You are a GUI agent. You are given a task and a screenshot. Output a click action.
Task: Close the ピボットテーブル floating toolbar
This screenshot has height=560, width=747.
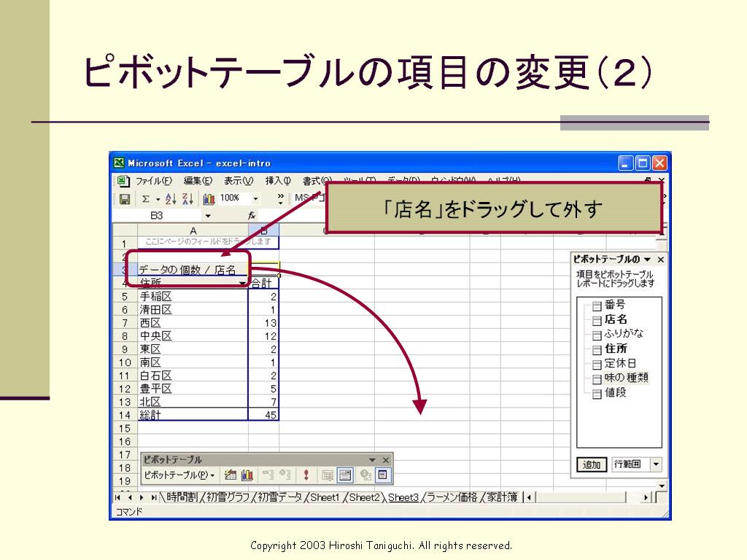pos(386,460)
